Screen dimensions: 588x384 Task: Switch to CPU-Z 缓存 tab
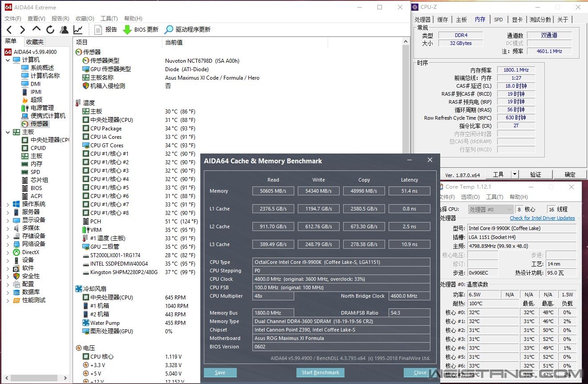pyautogui.click(x=442, y=20)
